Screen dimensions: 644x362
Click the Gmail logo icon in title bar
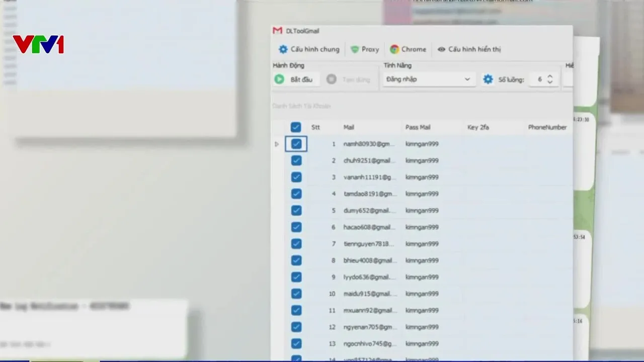click(x=277, y=31)
